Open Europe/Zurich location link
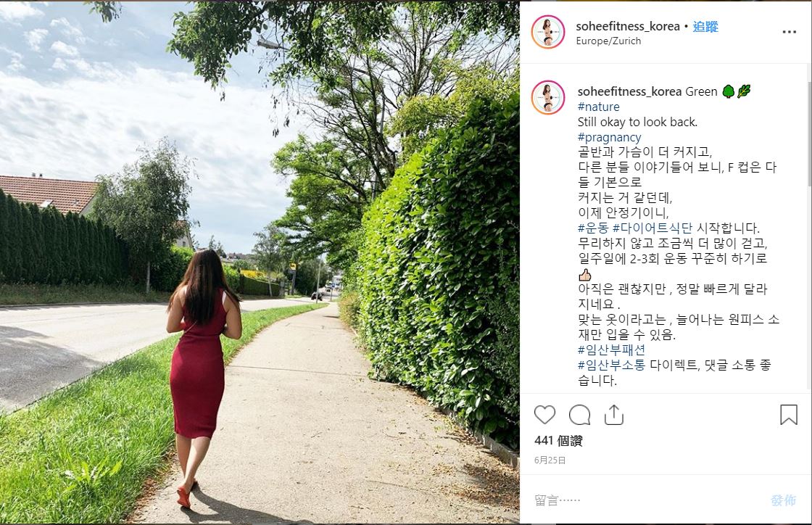This screenshot has width=812, height=525. [x=608, y=41]
